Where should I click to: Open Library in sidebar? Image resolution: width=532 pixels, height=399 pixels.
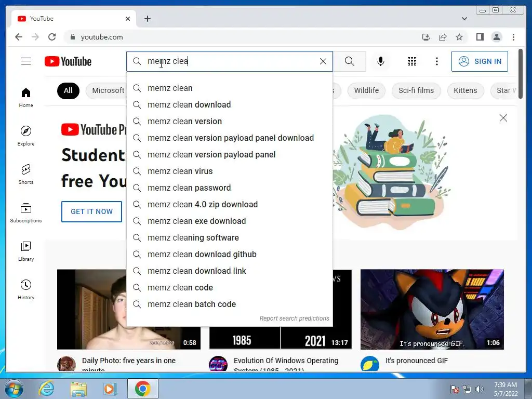[x=26, y=251]
